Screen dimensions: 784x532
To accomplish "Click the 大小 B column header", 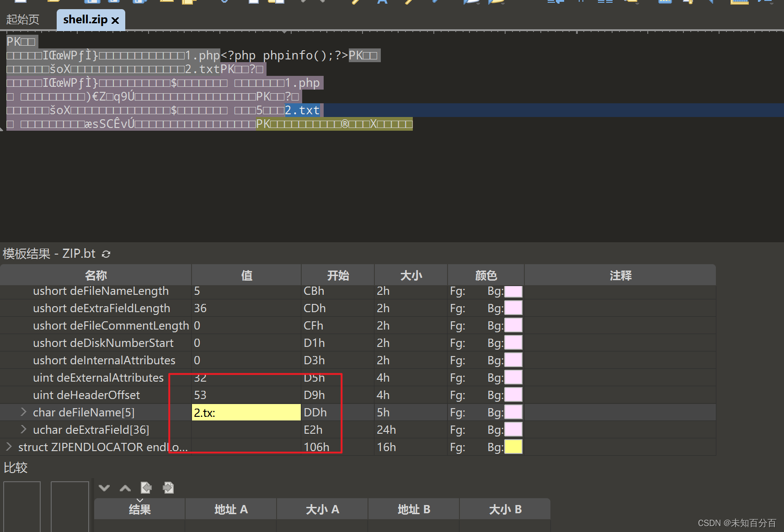I will coord(505,509).
